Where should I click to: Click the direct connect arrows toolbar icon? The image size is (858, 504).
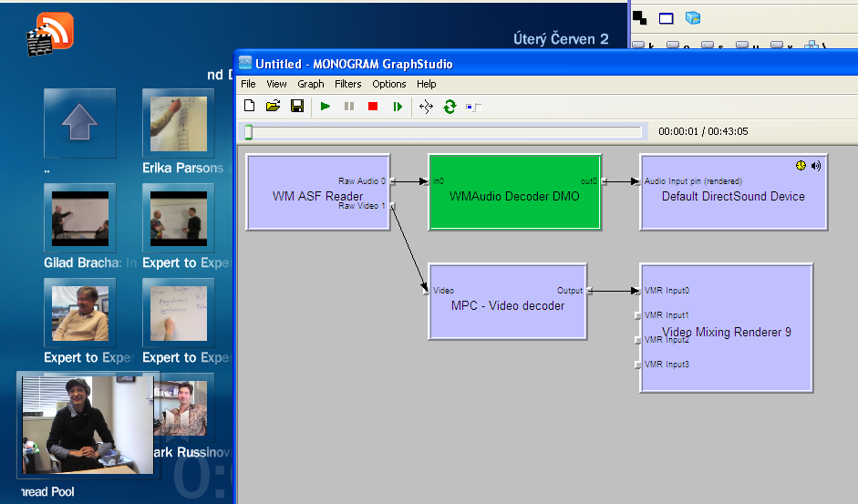[x=426, y=106]
